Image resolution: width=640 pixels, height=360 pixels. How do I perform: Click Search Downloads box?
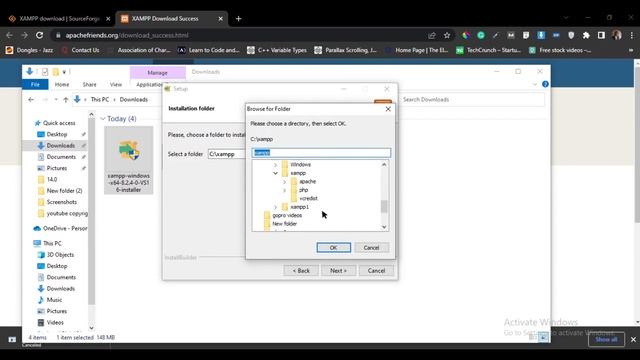tap(473, 100)
